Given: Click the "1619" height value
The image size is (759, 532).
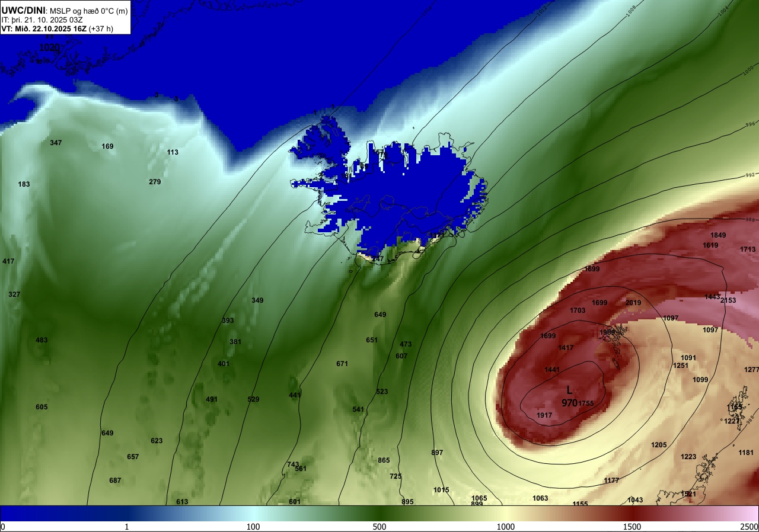Looking at the screenshot, I should click(x=710, y=245).
